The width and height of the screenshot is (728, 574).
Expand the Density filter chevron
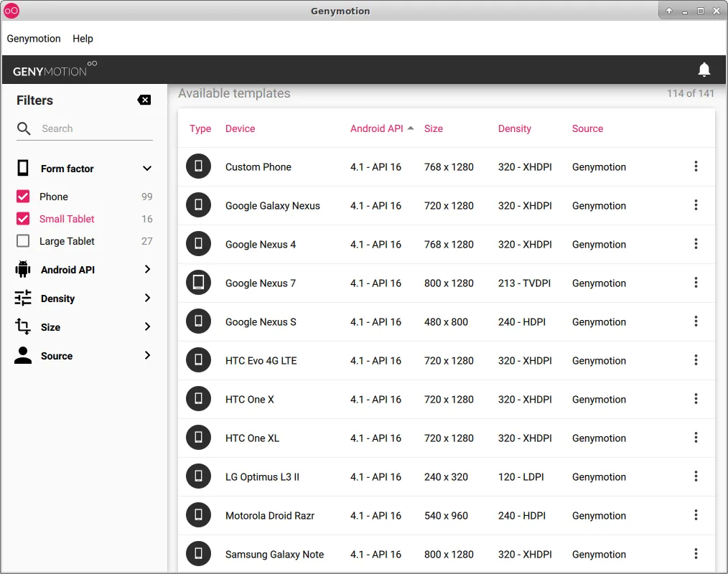pyautogui.click(x=147, y=298)
